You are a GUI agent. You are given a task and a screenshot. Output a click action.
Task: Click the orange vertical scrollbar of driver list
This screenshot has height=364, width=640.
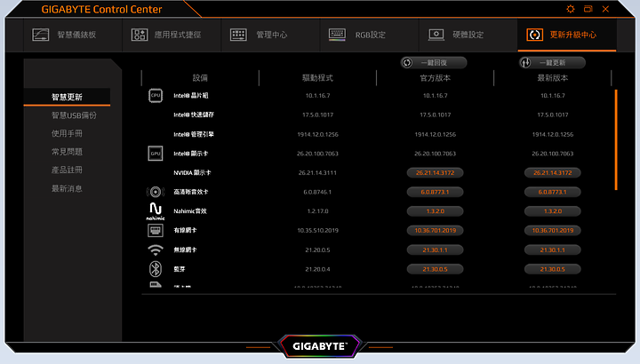616,139
